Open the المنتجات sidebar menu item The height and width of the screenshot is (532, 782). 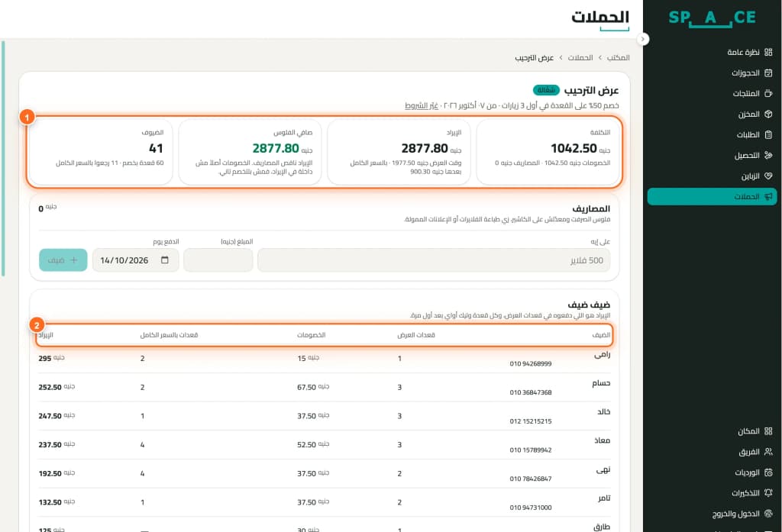click(x=712, y=93)
